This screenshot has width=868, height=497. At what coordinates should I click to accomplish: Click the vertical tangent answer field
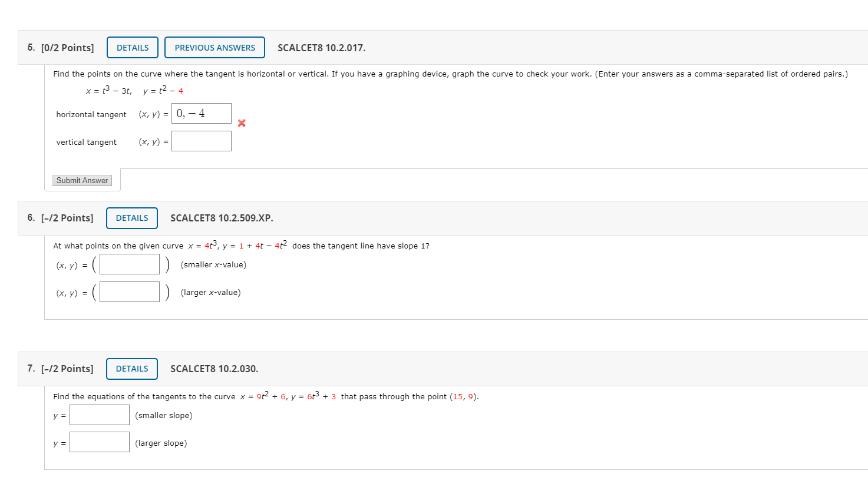point(202,141)
